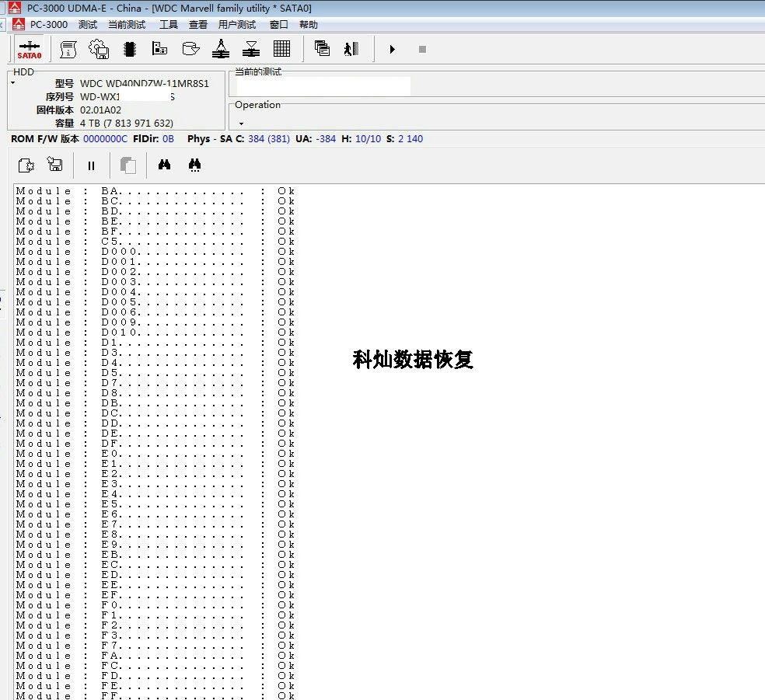
Task: Click the gray stop button
Action: 422,49
